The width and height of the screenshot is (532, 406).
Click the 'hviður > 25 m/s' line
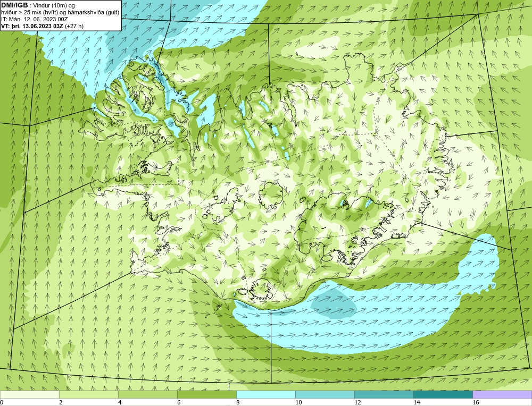coord(60,12)
